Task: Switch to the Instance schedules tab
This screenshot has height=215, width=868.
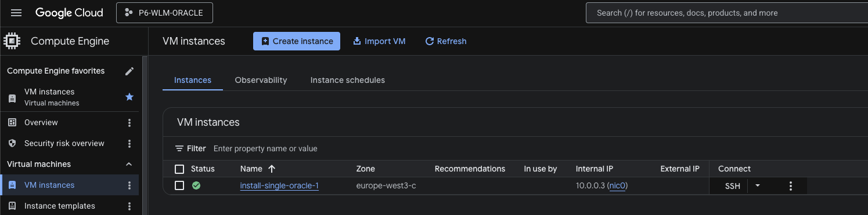Action: (x=348, y=80)
